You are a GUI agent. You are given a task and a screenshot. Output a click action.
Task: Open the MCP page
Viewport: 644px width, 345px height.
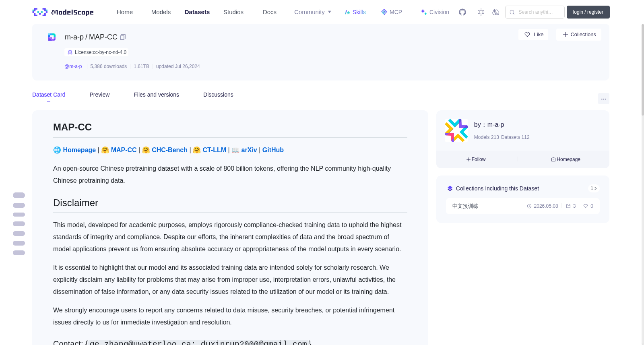[x=391, y=12]
